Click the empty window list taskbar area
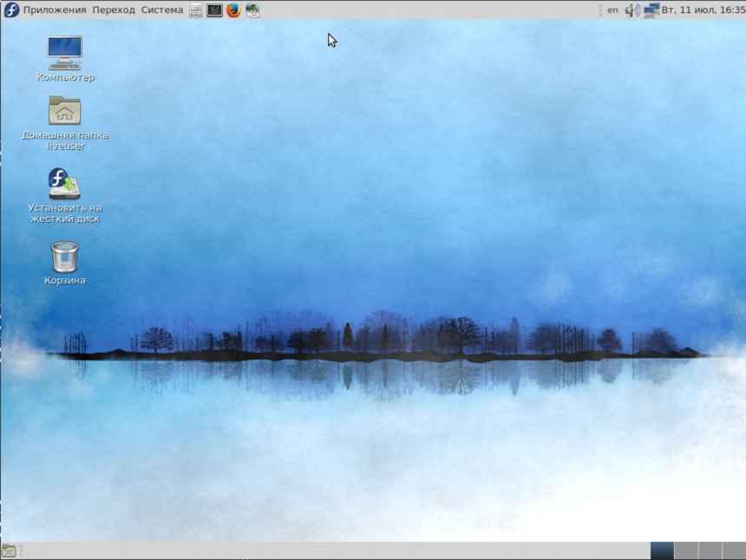This screenshot has width=746, height=560. point(347,551)
